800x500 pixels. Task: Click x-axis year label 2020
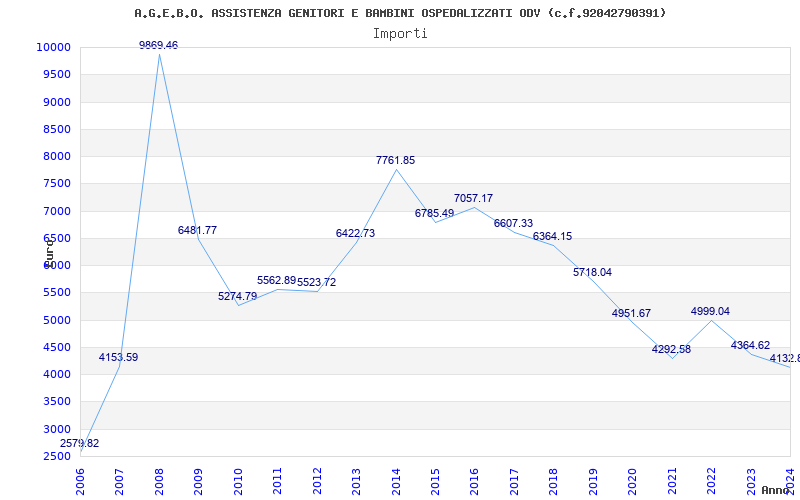pyautogui.click(x=632, y=482)
